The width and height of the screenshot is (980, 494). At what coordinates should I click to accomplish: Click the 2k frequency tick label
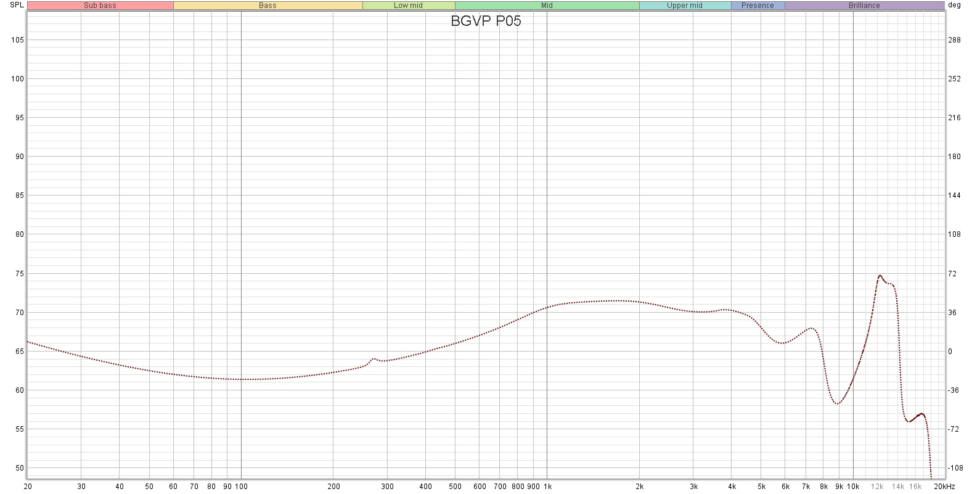pos(639,487)
